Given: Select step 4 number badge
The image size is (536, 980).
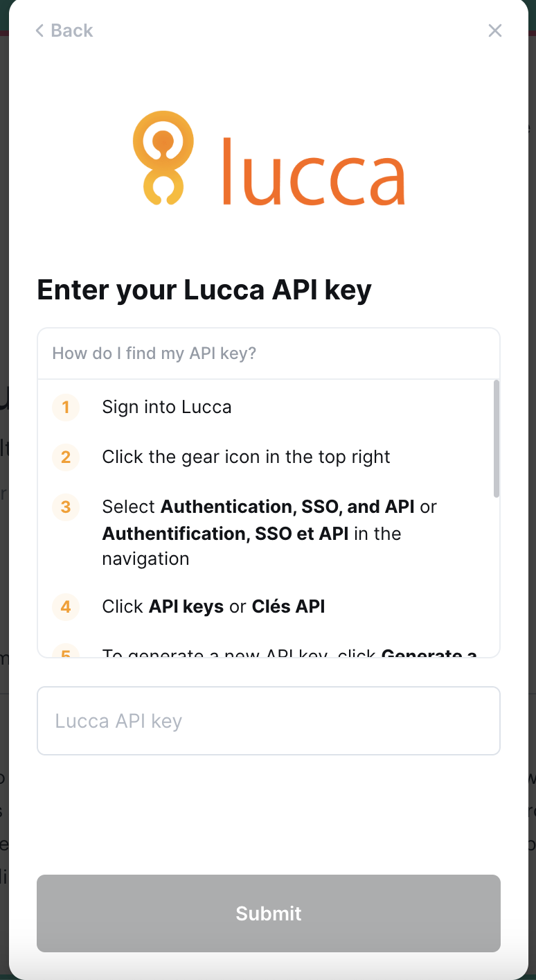Looking at the screenshot, I should 66,606.
